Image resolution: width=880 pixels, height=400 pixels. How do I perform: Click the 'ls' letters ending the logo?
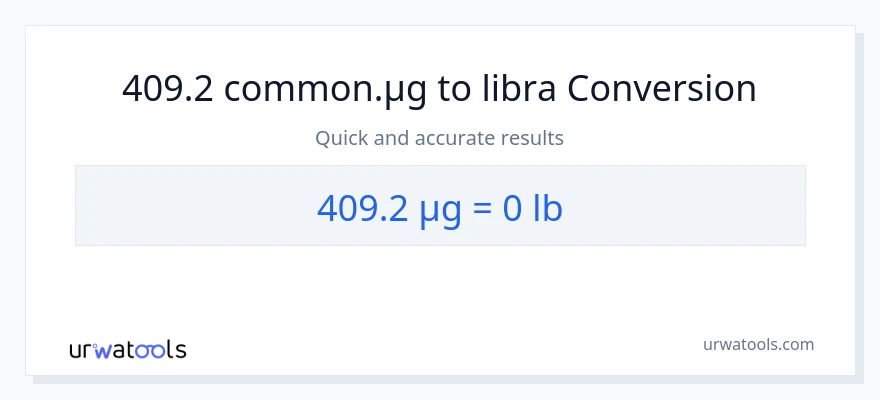[x=178, y=350]
